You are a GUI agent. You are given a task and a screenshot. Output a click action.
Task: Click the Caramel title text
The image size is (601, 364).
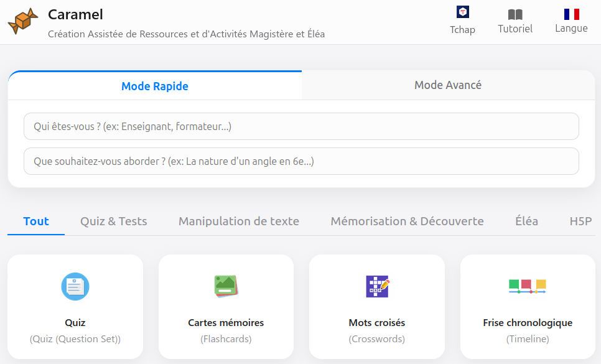coord(76,14)
